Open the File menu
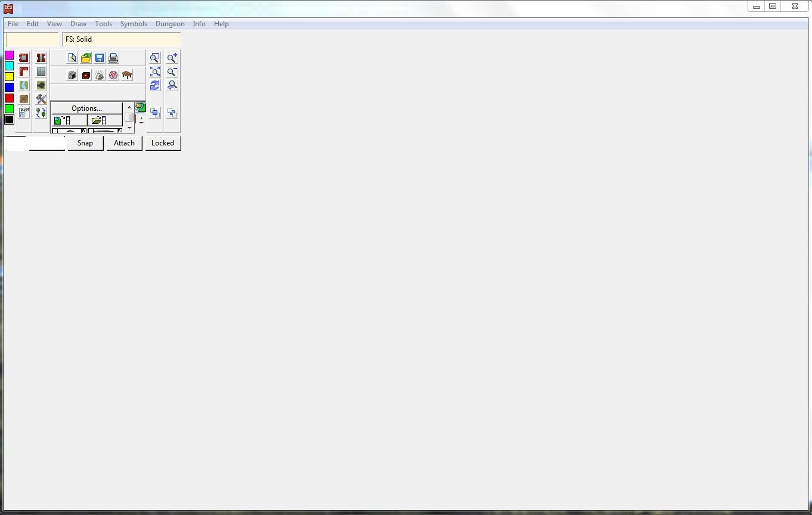812x515 pixels. pos(13,24)
